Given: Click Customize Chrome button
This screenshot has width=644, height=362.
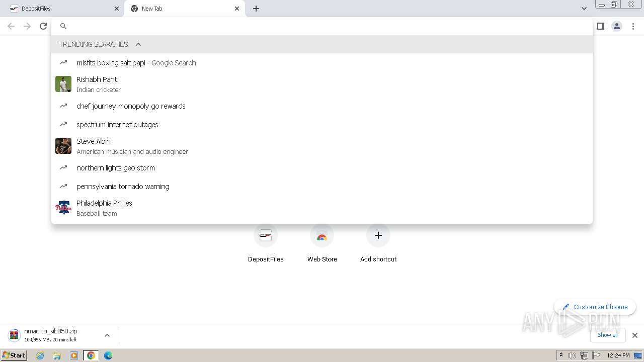Looking at the screenshot, I should (595, 307).
